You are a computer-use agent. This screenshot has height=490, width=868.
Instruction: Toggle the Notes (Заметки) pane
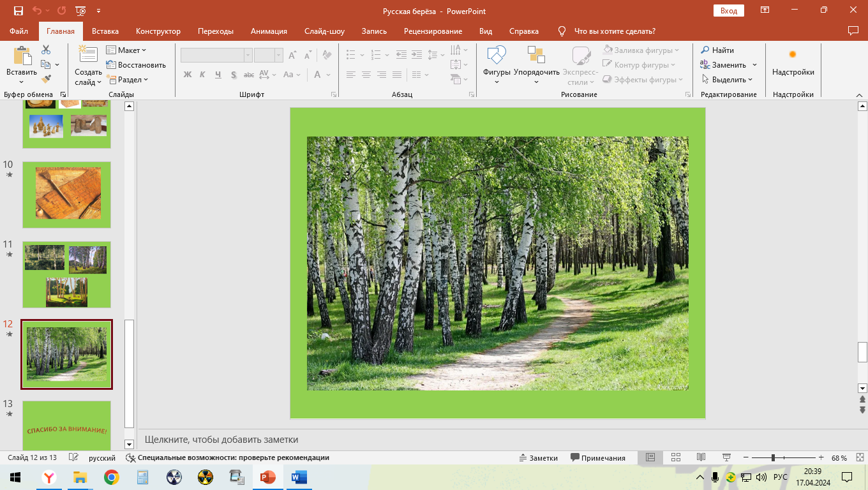[538, 457]
